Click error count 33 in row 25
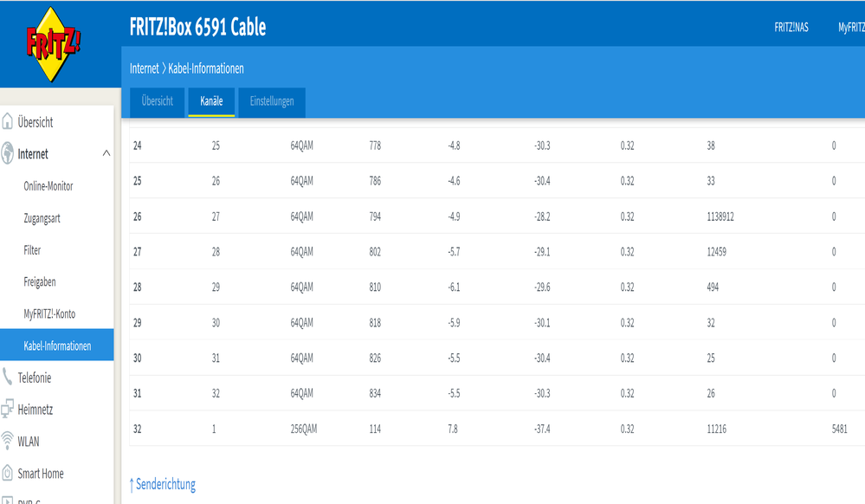865x504 pixels. pyautogui.click(x=711, y=181)
